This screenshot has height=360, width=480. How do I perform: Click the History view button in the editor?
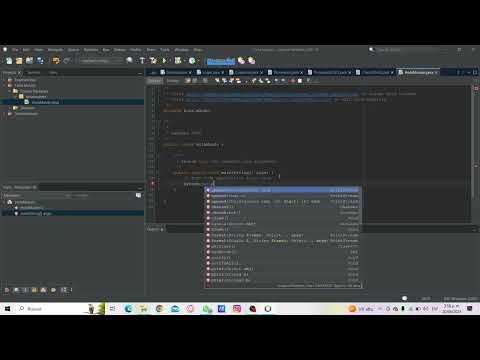coord(172,81)
